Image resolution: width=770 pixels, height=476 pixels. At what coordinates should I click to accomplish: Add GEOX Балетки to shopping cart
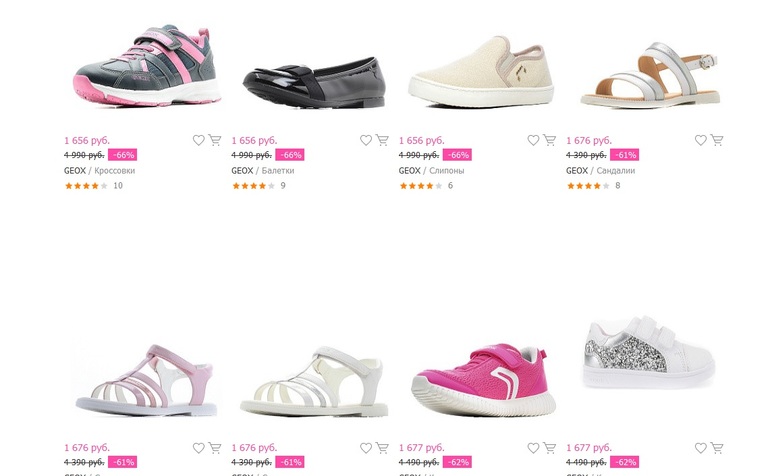click(382, 141)
